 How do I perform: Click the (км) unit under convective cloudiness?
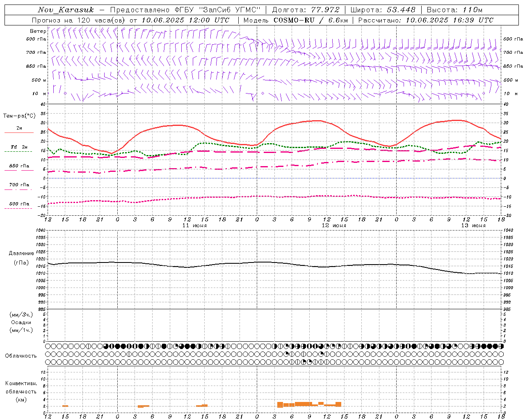click(21, 399)
